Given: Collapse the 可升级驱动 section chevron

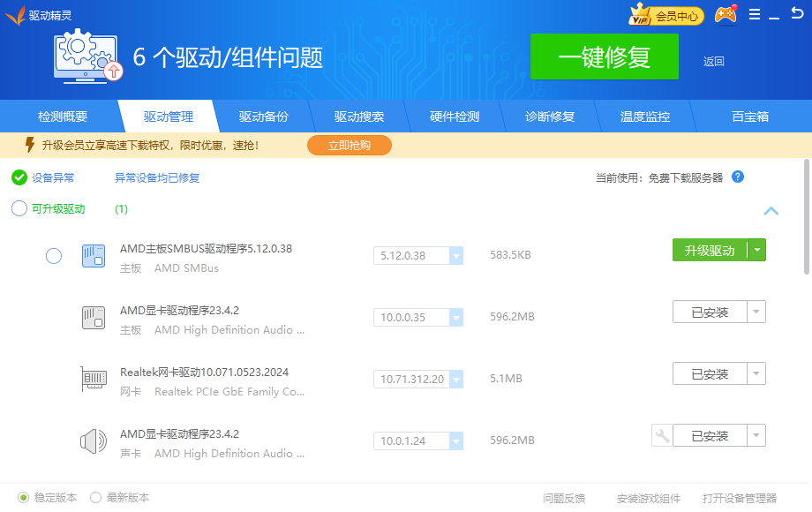Looking at the screenshot, I should pyautogui.click(x=771, y=211).
